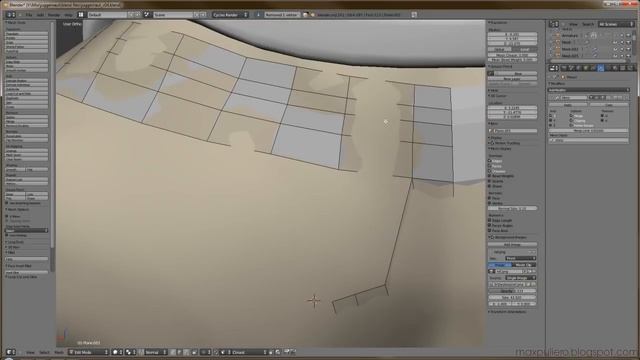Hide Mesh.003 via its eye icon in outliner

pos(615,49)
